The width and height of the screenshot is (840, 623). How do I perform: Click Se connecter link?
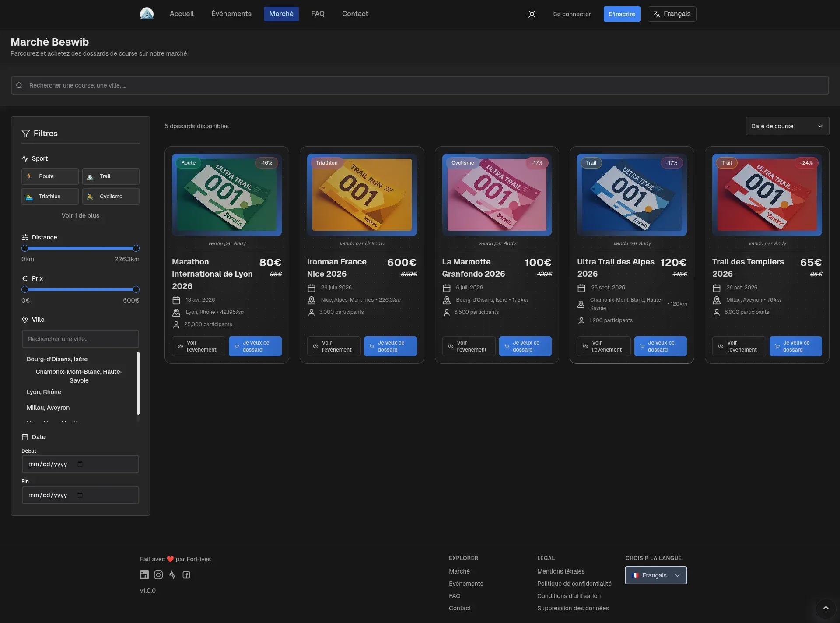[572, 14]
